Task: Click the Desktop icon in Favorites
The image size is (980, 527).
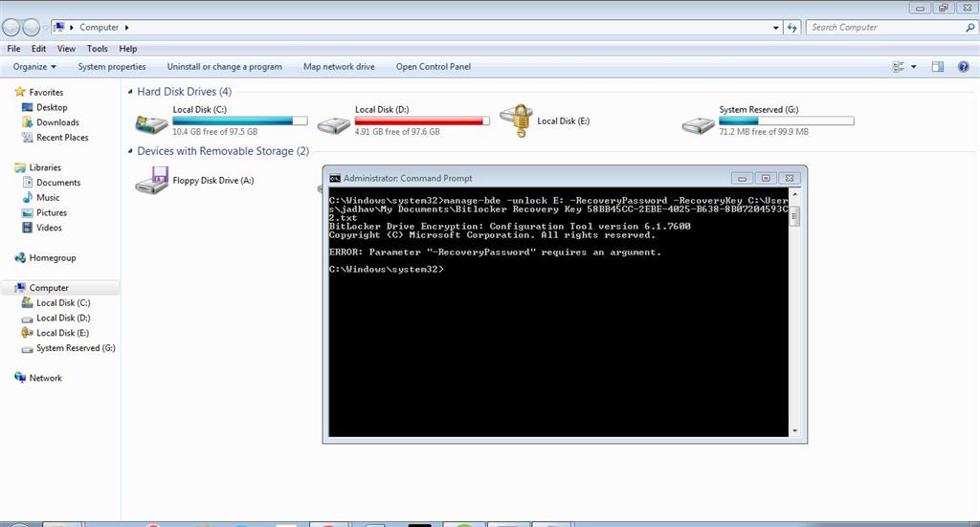Action: (x=27, y=107)
